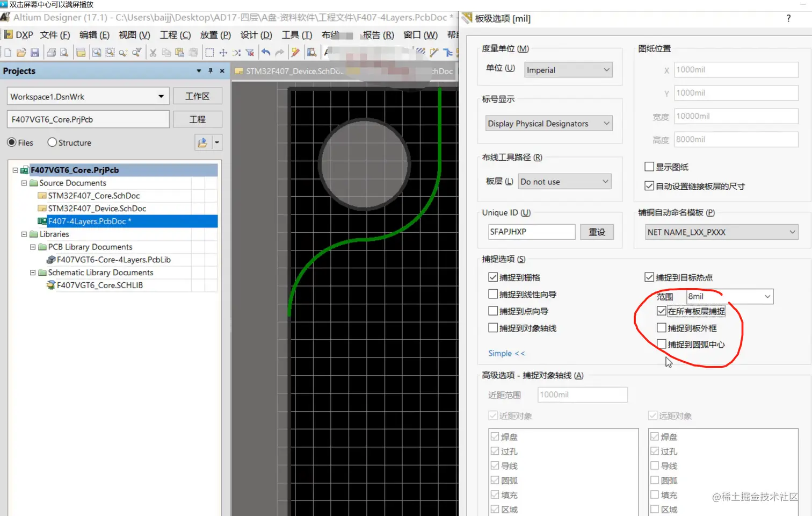This screenshot has height=516, width=812.
Task: Click the Copy toolbar icon
Action: [x=166, y=52]
